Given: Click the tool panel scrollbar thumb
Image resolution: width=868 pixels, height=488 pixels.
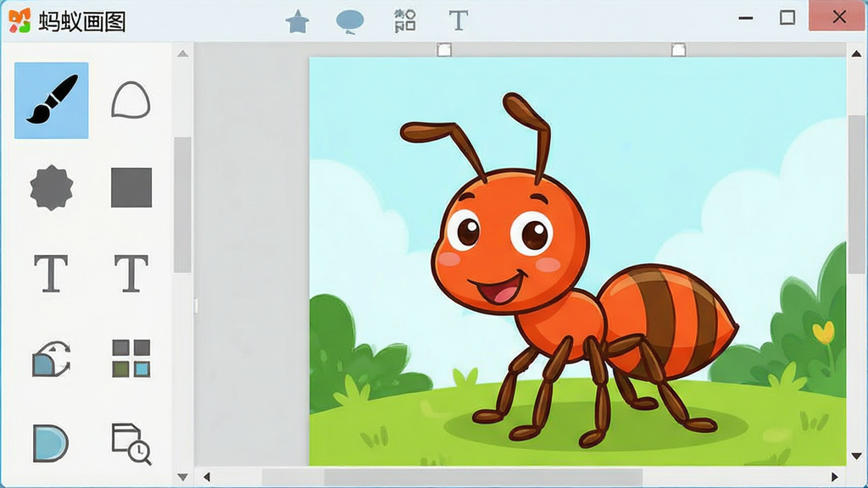Looking at the screenshot, I should click(x=183, y=205).
